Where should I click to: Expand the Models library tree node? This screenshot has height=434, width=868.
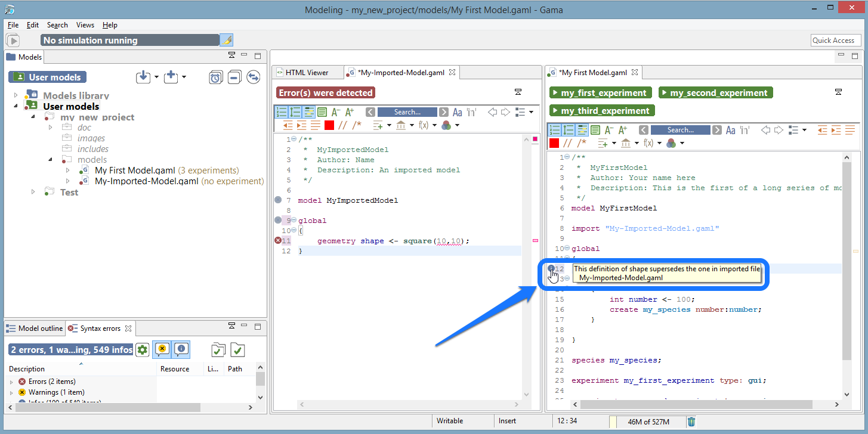pyautogui.click(x=16, y=95)
